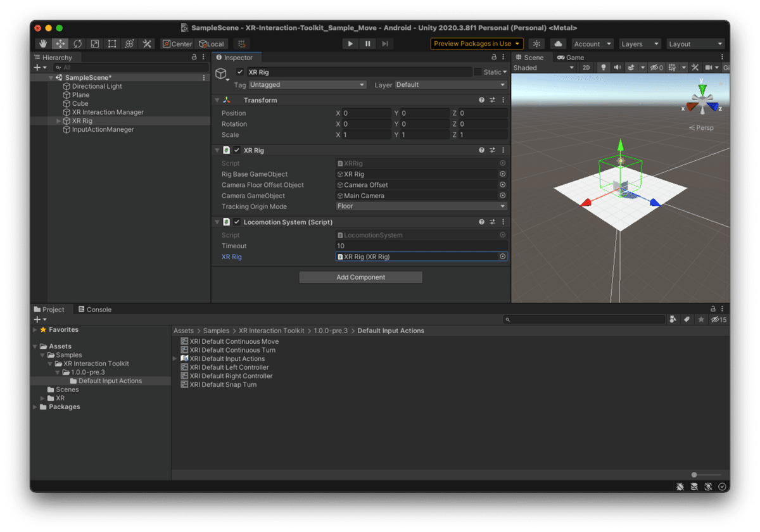760x532 pixels.
Task: Toggle the Static checkbox
Action: (478, 72)
